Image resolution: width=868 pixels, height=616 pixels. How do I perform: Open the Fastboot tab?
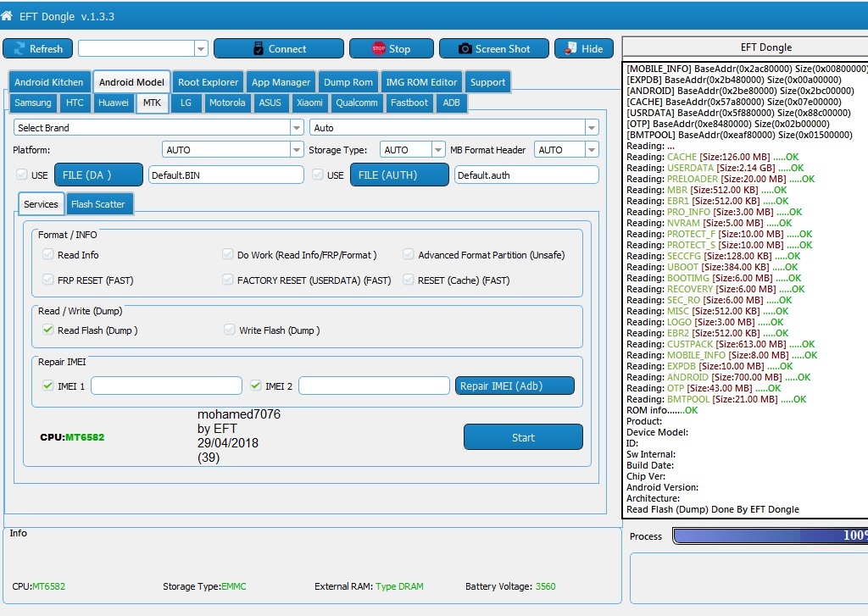click(409, 103)
